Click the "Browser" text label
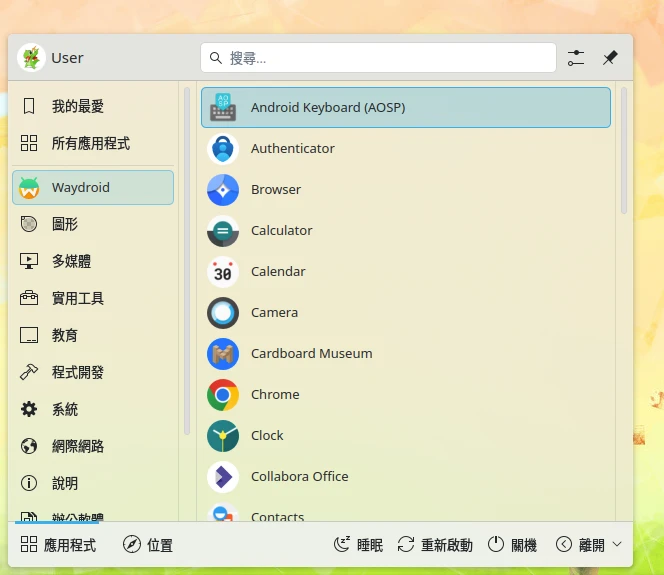The width and height of the screenshot is (664, 575). tap(276, 190)
